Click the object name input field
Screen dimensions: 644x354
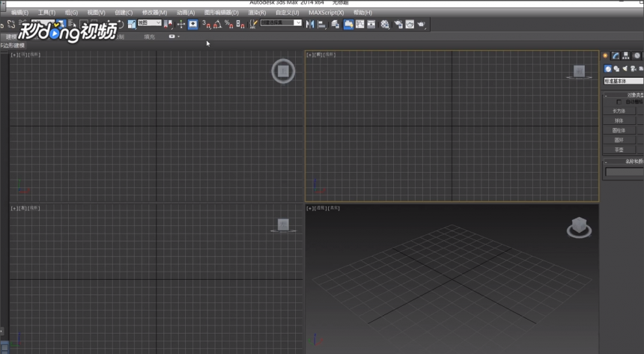click(625, 172)
